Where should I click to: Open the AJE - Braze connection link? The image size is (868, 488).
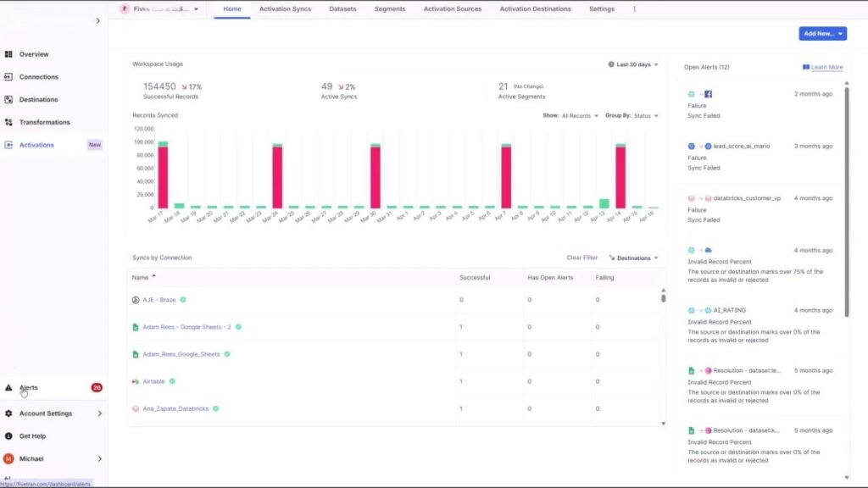point(159,300)
